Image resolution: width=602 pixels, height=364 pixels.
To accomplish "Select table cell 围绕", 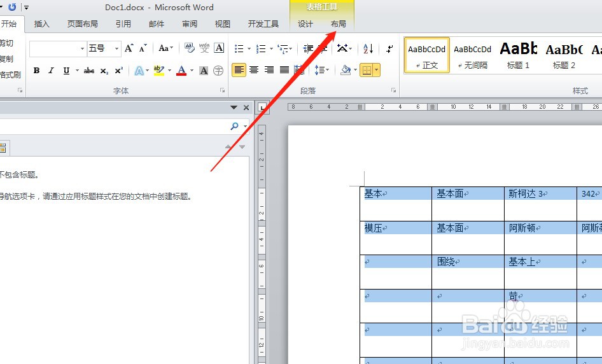I will click(x=468, y=272).
